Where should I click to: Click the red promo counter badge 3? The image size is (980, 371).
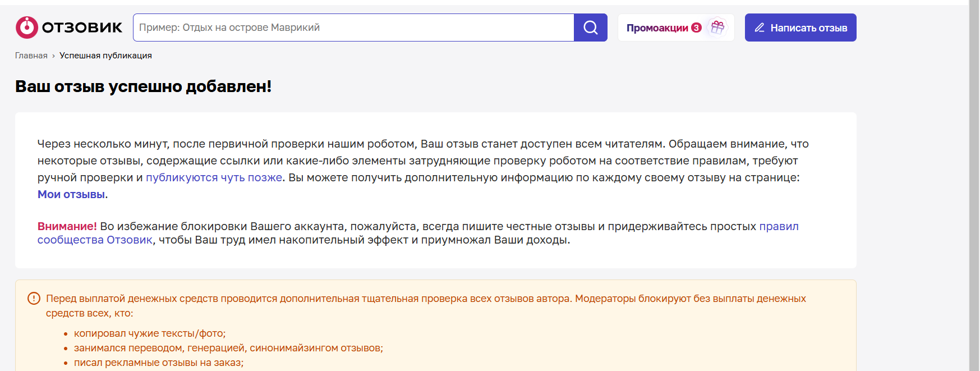click(696, 28)
